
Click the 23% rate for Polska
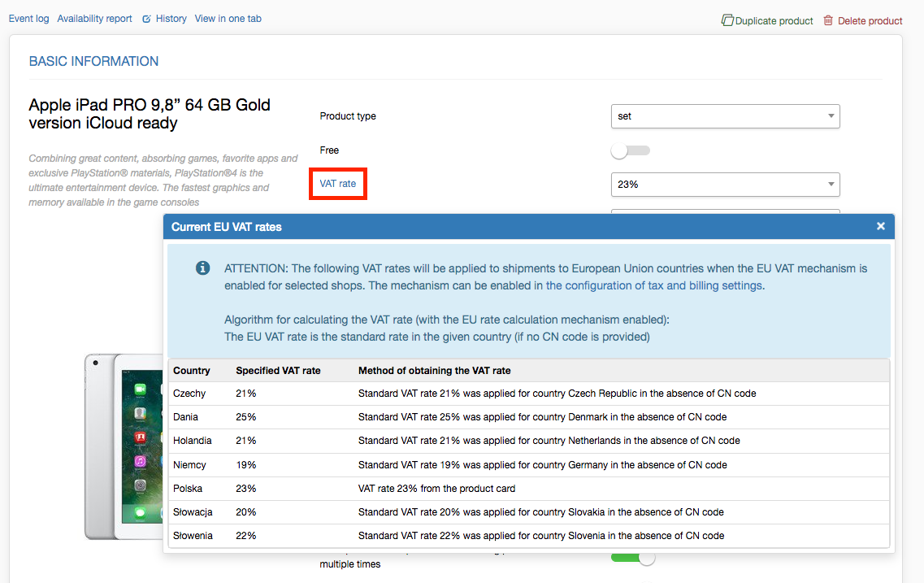coord(245,489)
